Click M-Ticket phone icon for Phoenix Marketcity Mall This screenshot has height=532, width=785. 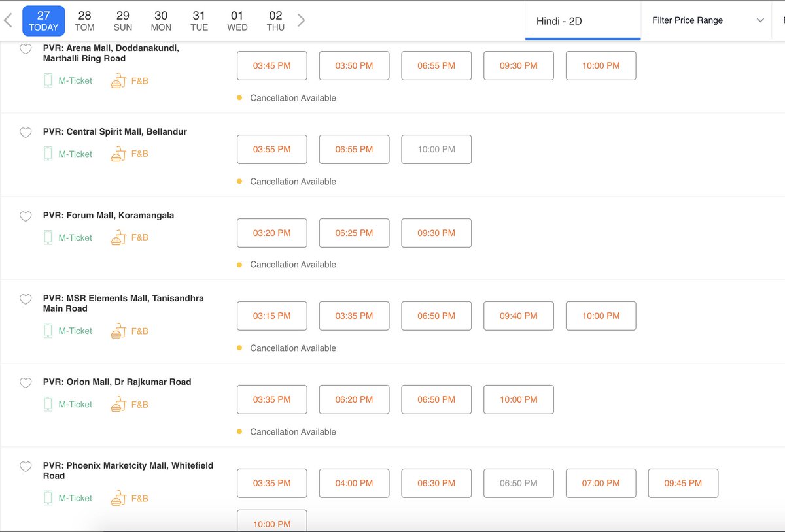pyautogui.click(x=48, y=498)
